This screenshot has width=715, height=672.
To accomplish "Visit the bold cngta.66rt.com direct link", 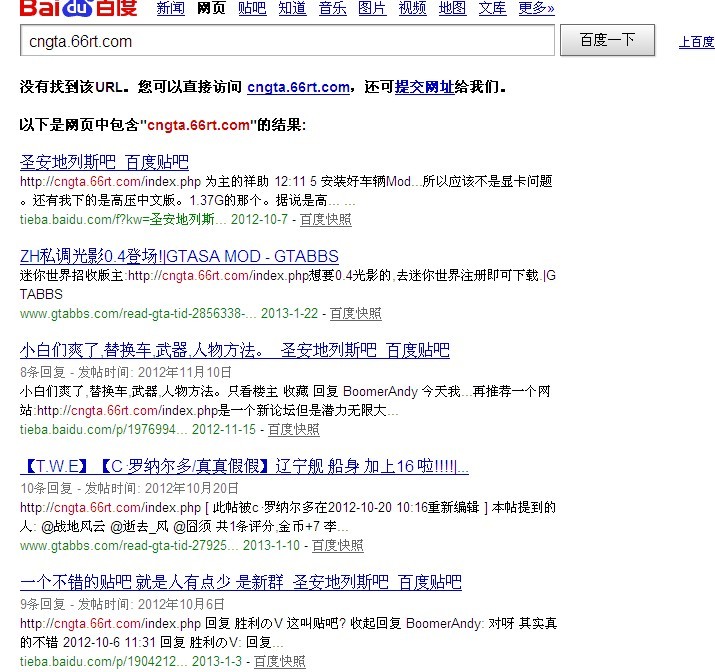I will tap(298, 87).
